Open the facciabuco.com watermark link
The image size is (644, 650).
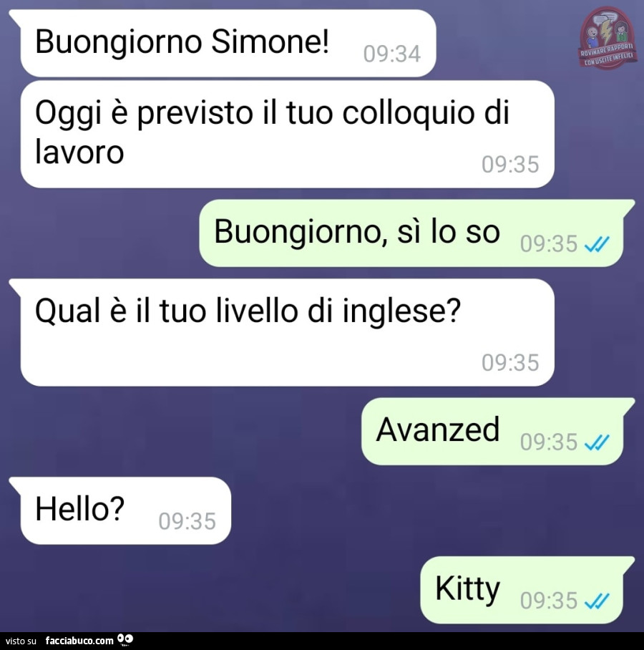pos(79,641)
